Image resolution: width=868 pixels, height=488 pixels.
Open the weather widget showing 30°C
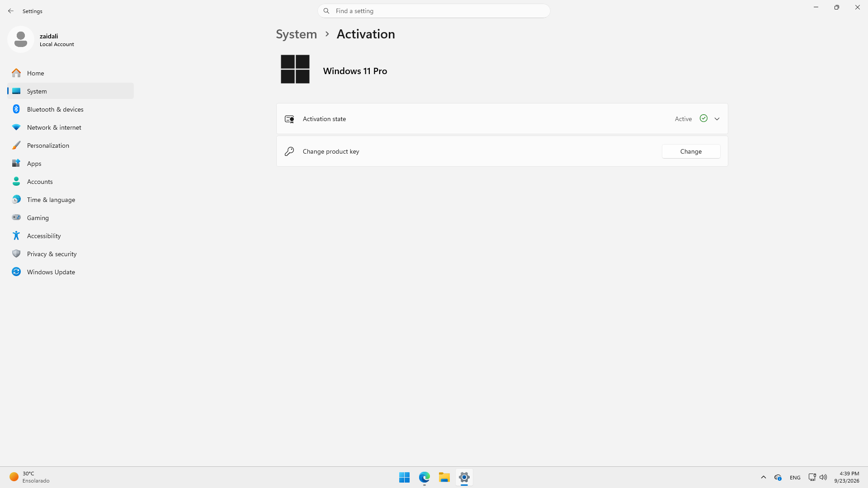point(30,477)
